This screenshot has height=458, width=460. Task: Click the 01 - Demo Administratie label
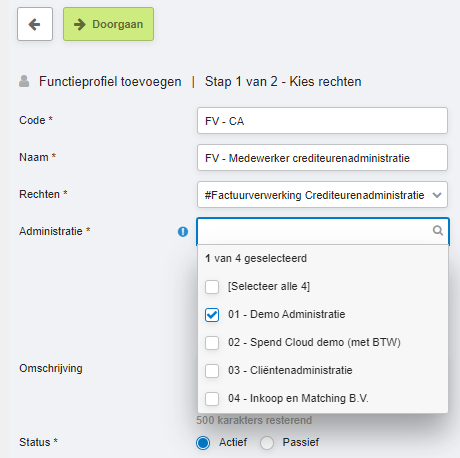(287, 314)
